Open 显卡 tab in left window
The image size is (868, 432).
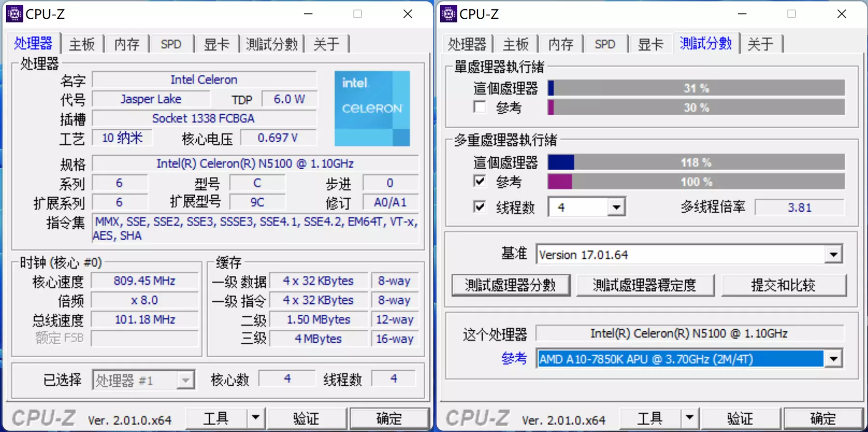tap(217, 44)
